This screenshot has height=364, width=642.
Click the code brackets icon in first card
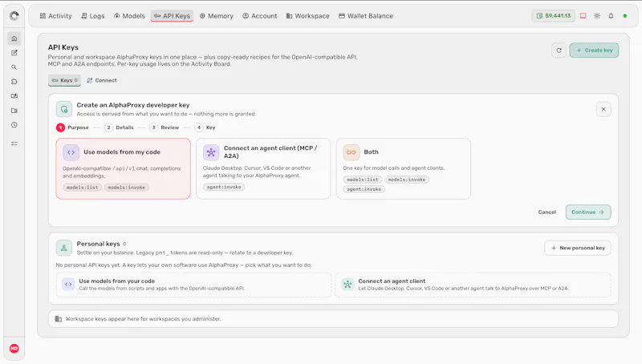pyautogui.click(x=71, y=152)
